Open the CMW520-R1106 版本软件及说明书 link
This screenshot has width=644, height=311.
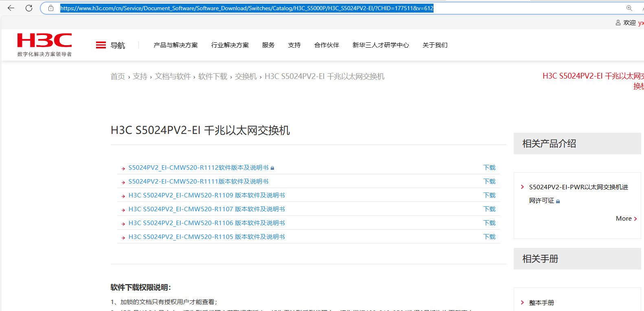coord(207,223)
